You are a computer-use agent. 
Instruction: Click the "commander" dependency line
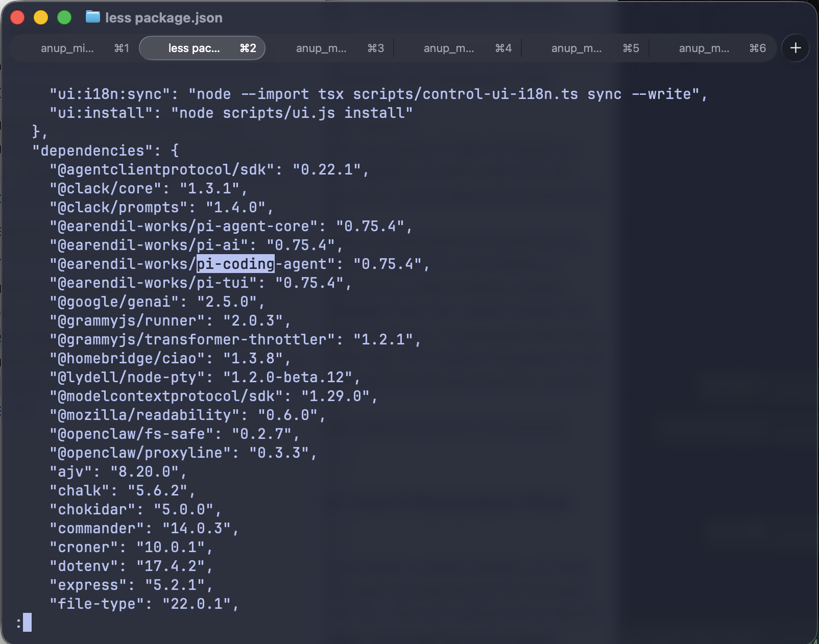click(144, 528)
